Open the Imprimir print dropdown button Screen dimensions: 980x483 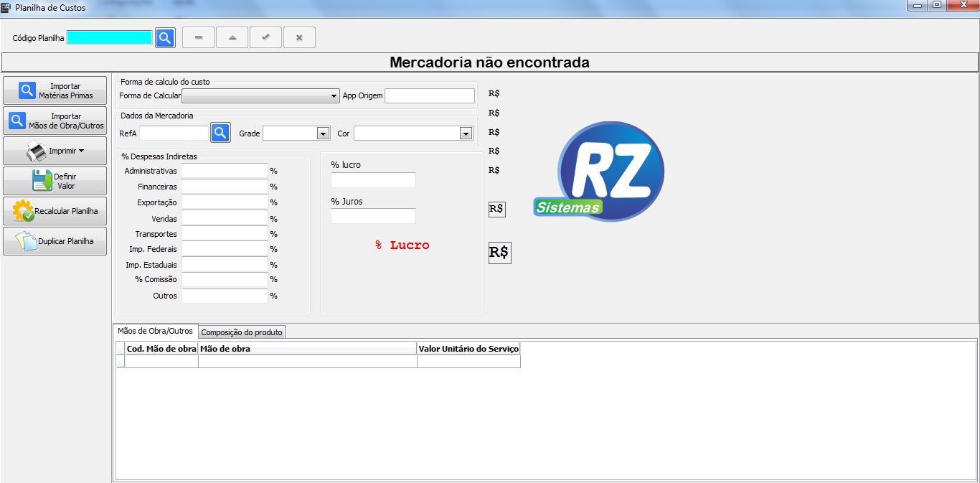tap(55, 151)
